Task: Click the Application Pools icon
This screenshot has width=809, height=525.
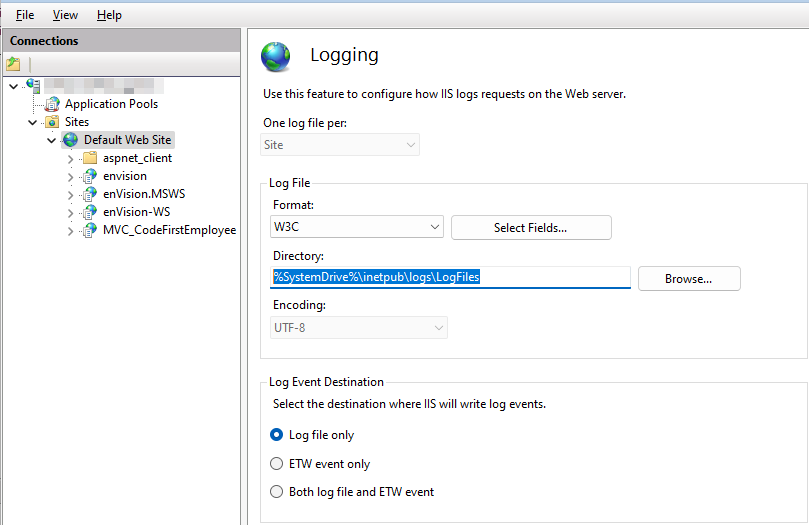Action: tap(52, 104)
